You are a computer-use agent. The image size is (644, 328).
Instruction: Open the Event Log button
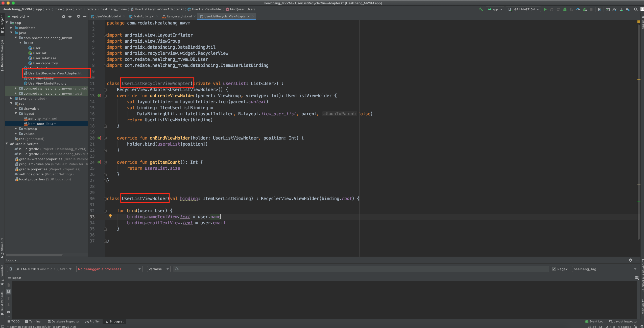tap(594, 321)
